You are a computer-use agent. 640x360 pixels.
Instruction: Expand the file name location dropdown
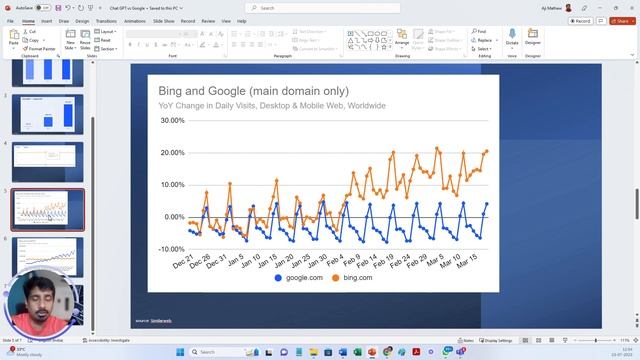tap(182, 8)
